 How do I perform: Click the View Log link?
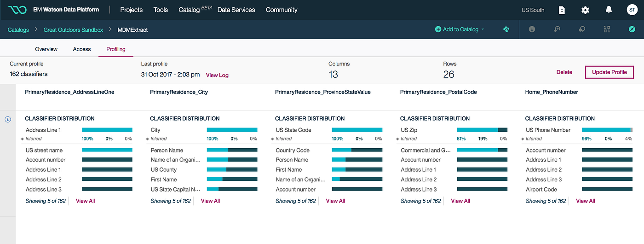point(217,75)
